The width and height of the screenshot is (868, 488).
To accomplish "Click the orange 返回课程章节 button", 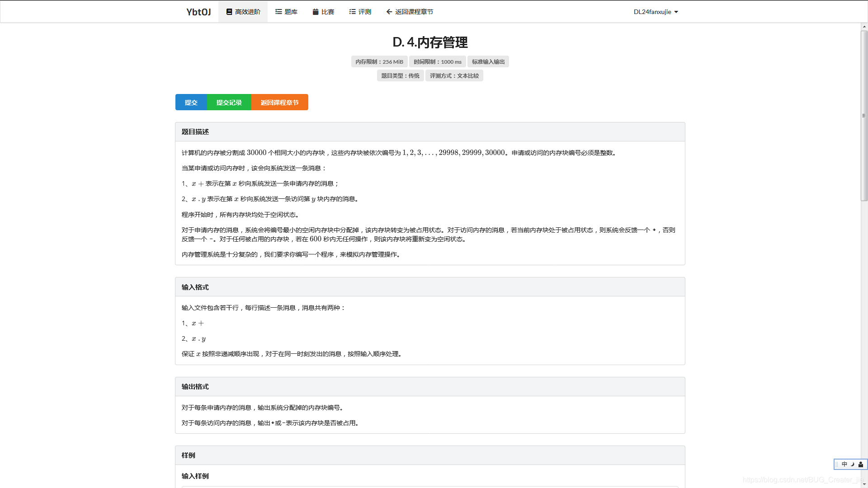I will point(279,103).
